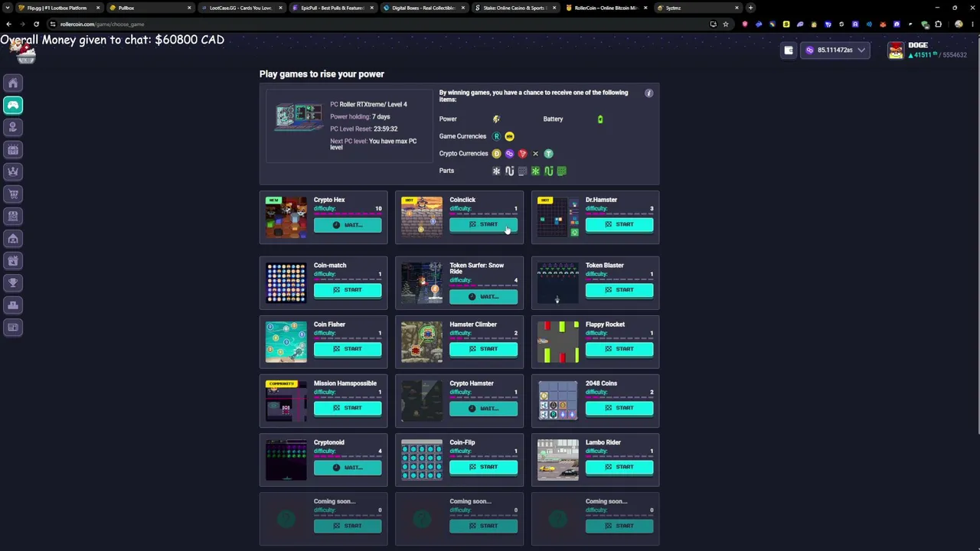Viewport: 980px width, 551px height.
Task: Switch to the Stake casino browser tab
Action: pos(514,8)
